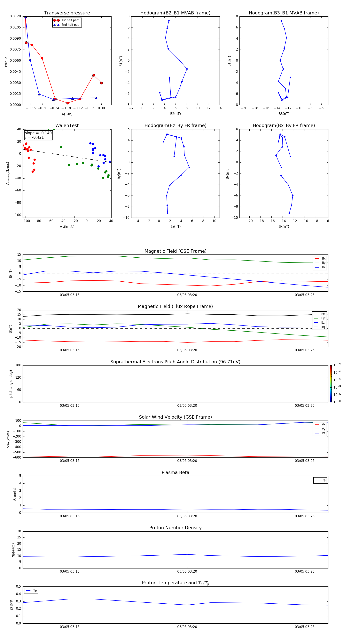Click the empty pitch angle distribution panel
Screen dimensions: 351x644
175,384
